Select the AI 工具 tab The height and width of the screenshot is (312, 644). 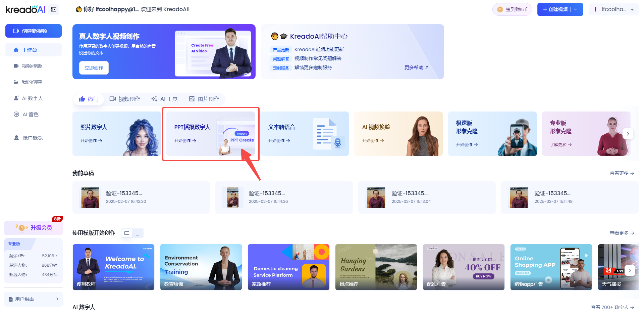[164, 99]
